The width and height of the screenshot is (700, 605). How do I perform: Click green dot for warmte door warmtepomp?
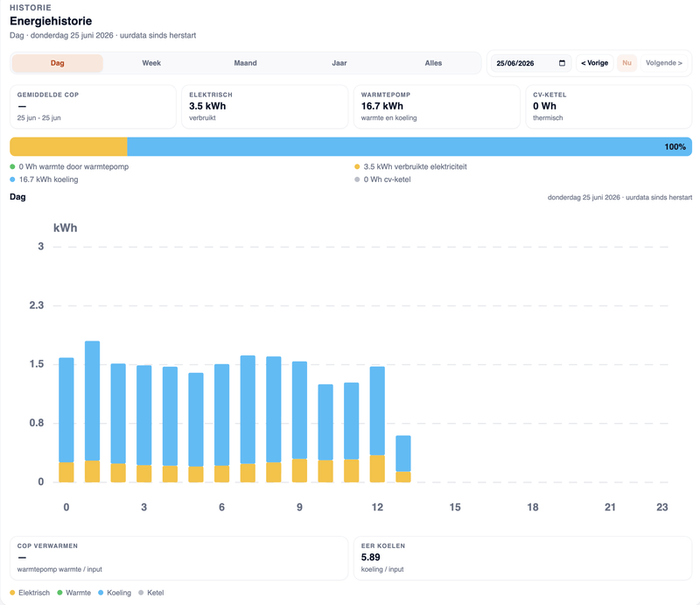[12, 166]
